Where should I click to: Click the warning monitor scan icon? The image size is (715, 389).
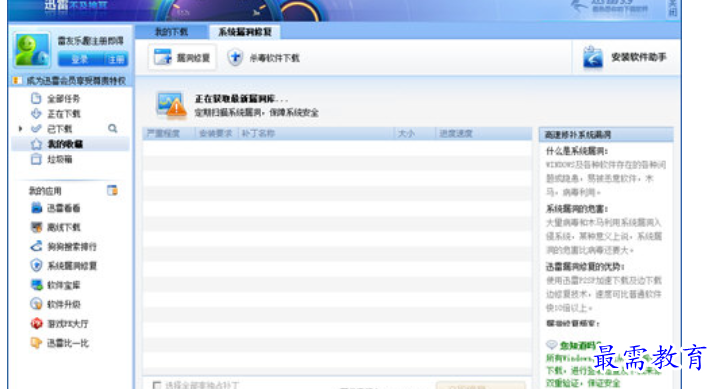[x=171, y=105]
